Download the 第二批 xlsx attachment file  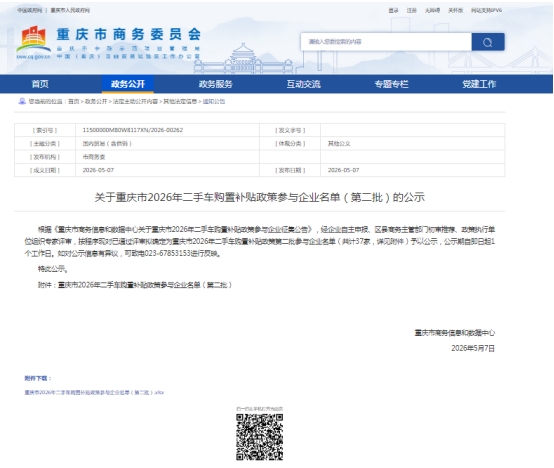point(94,392)
